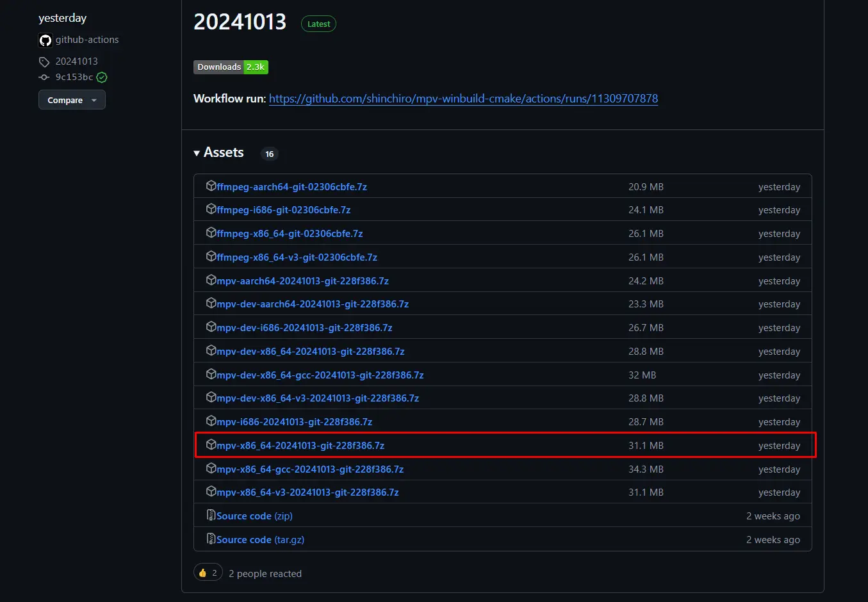Click package icon for mpv-x86_64-v3-20241013 asset

pos(211,491)
